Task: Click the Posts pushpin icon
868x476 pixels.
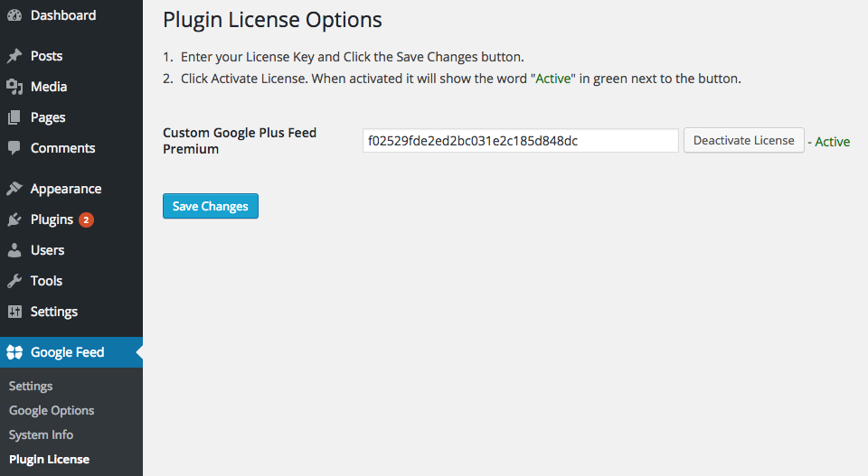Action: click(14, 56)
